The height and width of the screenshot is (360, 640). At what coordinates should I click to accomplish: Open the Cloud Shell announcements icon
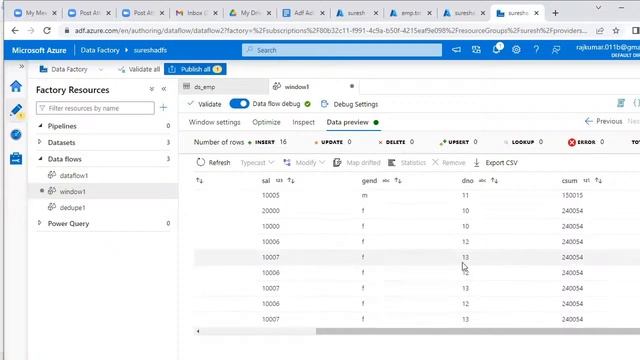[456, 50]
